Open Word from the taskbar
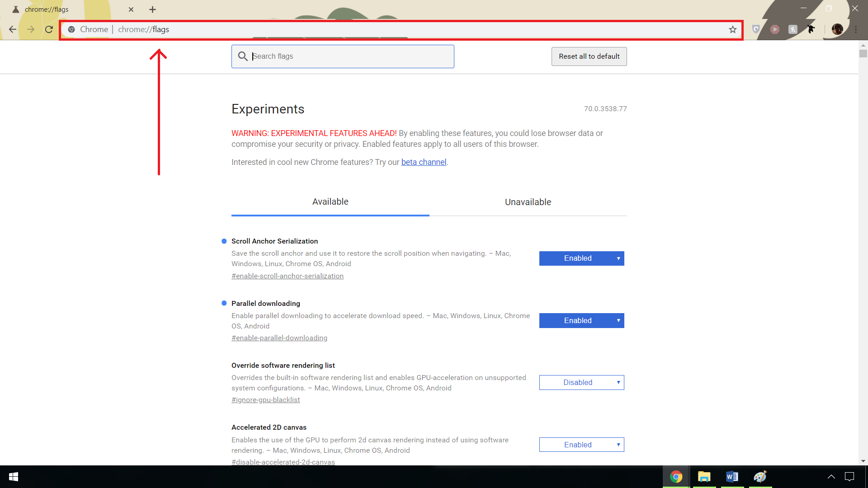Image resolution: width=868 pixels, height=488 pixels. (x=732, y=477)
